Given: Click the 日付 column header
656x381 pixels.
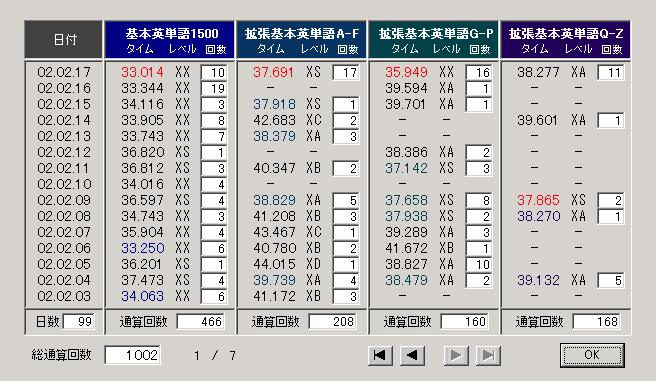Looking at the screenshot, I should 64,39.
